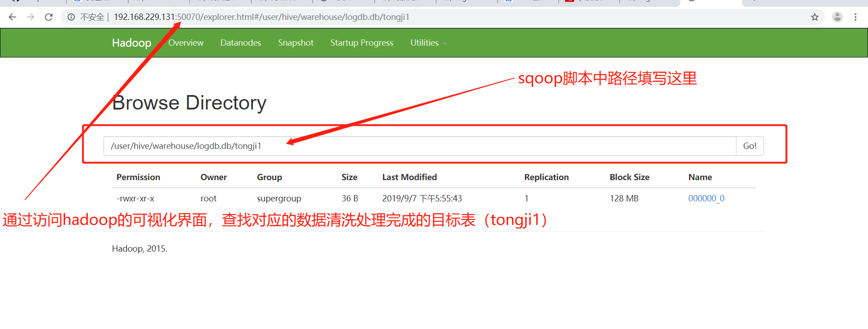
Task: Open the Startup Progress page
Action: point(362,43)
